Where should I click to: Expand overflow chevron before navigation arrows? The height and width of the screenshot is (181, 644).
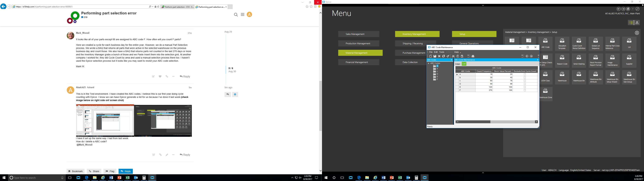tap(522, 56)
